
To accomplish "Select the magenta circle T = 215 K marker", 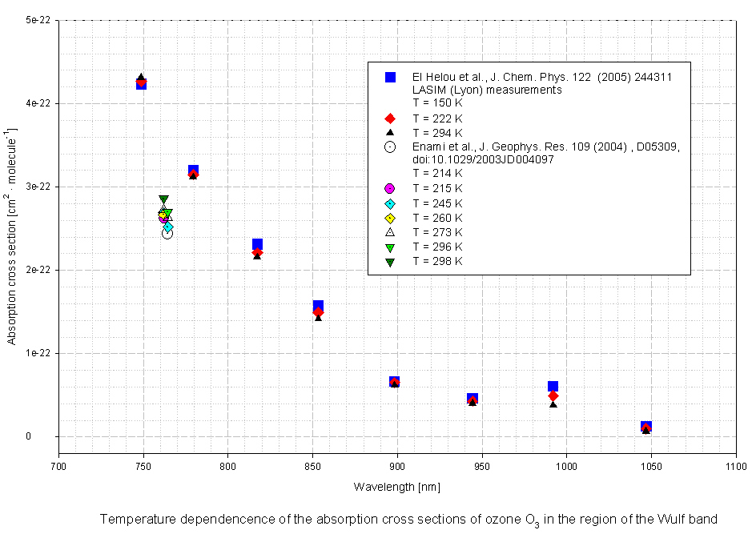I will [x=390, y=188].
